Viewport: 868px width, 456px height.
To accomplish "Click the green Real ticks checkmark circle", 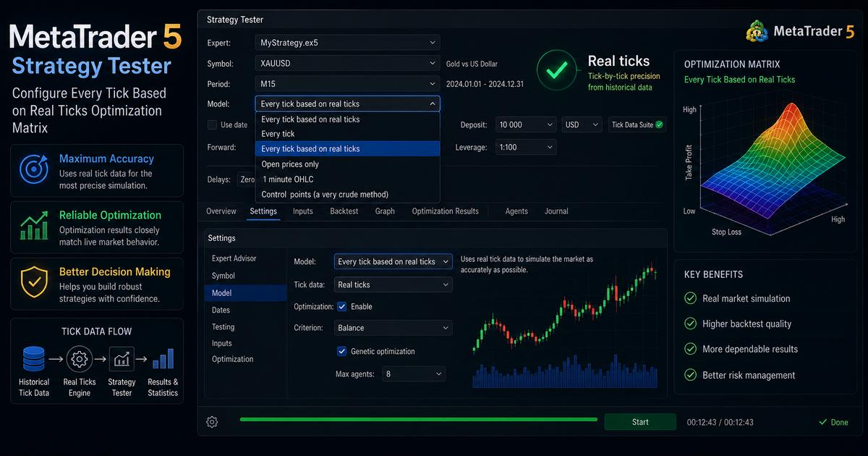I will pyautogui.click(x=556, y=70).
